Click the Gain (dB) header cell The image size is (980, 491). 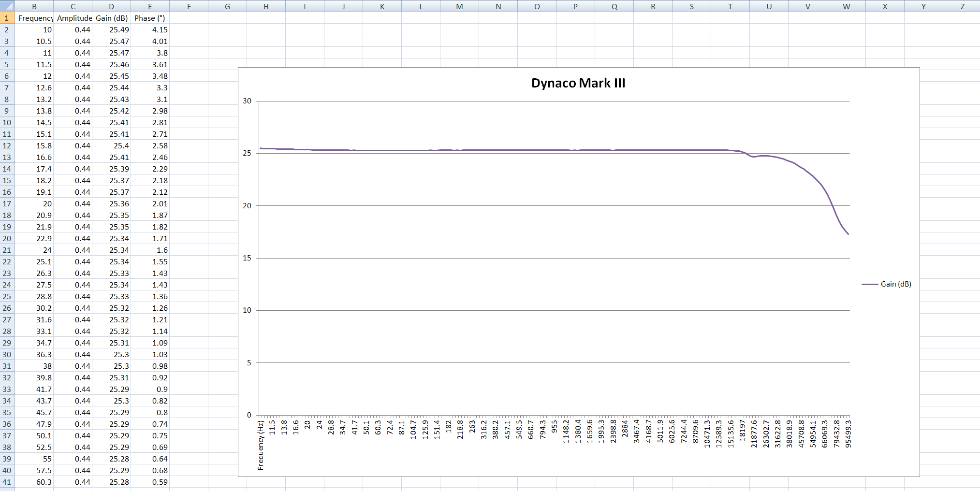pos(112,18)
